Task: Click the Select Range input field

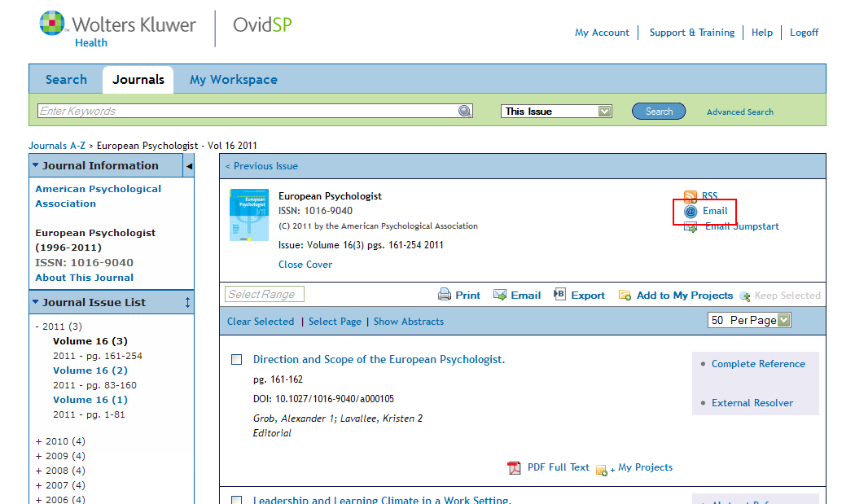Action: click(265, 295)
